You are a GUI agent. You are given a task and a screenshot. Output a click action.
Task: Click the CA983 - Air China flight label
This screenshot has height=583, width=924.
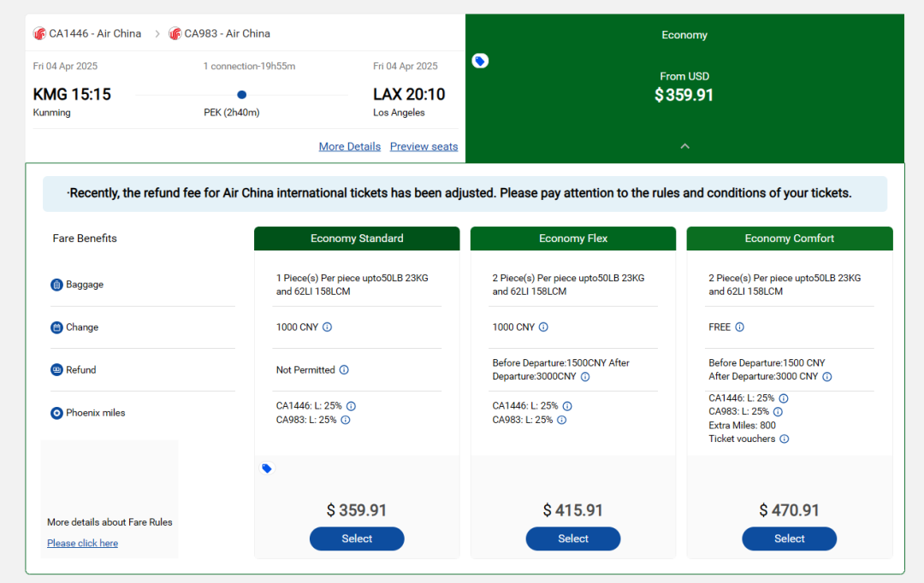(228, 33)
